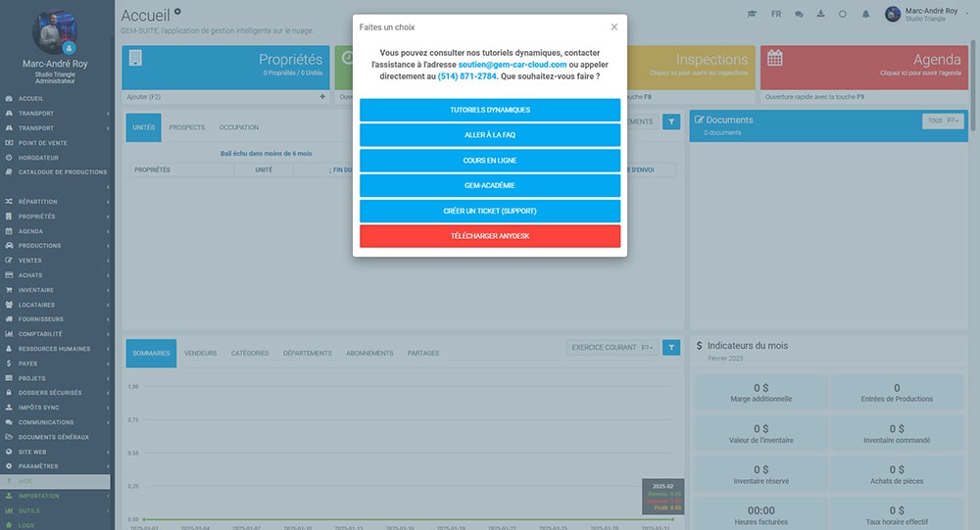The image size is (980, 530).
Task: Download AnyDesk using the red button
Action: pos(490,236)
